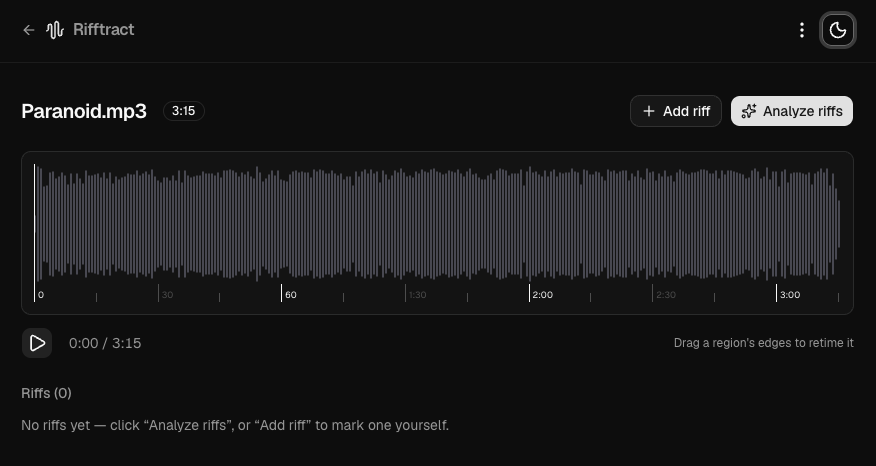Click the 2:00 timeline marker
The image size is (876, 466).
(542, 294)
